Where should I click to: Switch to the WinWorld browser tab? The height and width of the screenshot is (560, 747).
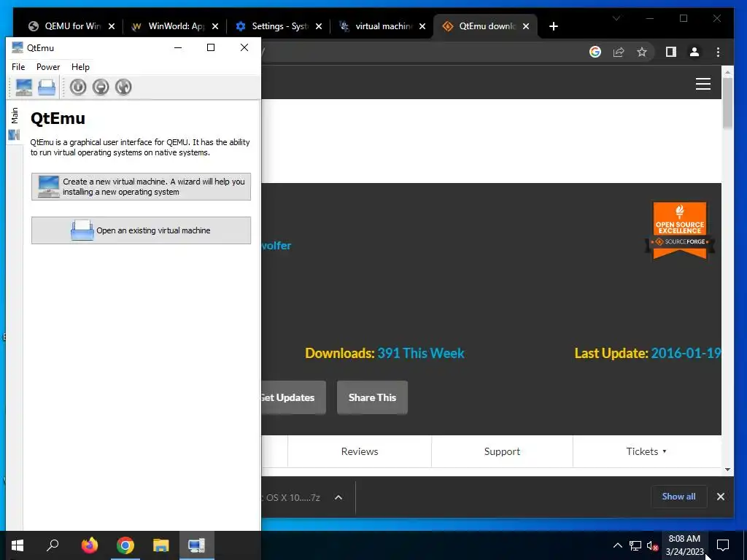174,26
